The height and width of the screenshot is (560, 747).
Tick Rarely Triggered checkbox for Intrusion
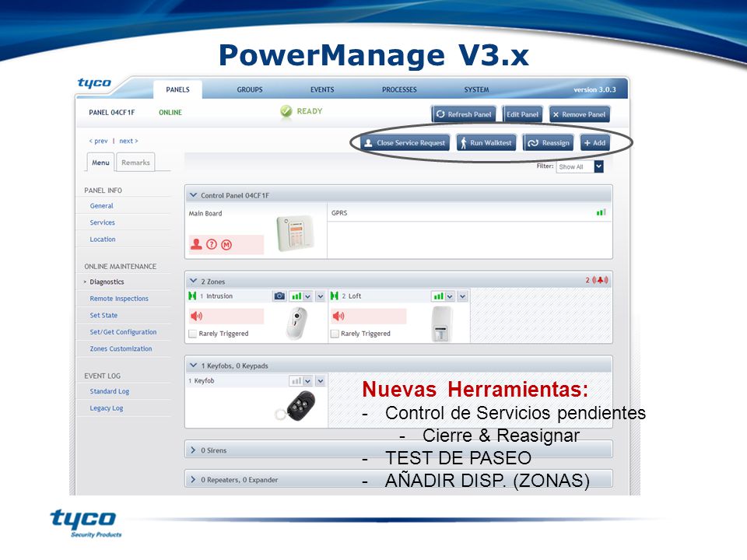pyautogui.click(x=193, y=334)
